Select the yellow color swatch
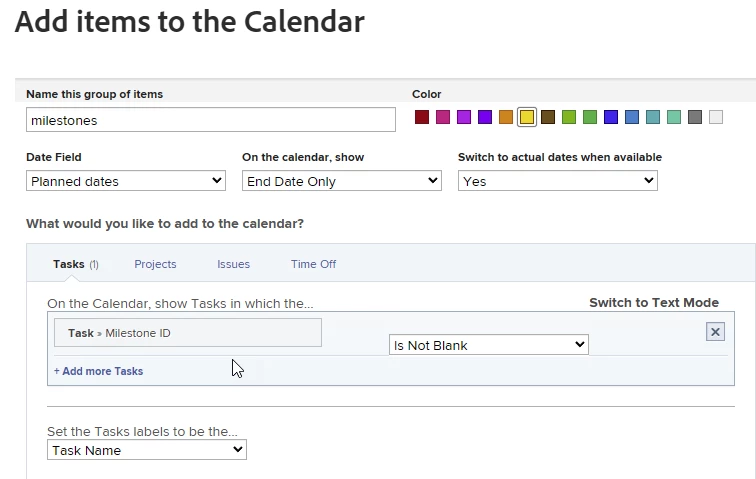Screen dimensions: 756x479 [527, 118]
